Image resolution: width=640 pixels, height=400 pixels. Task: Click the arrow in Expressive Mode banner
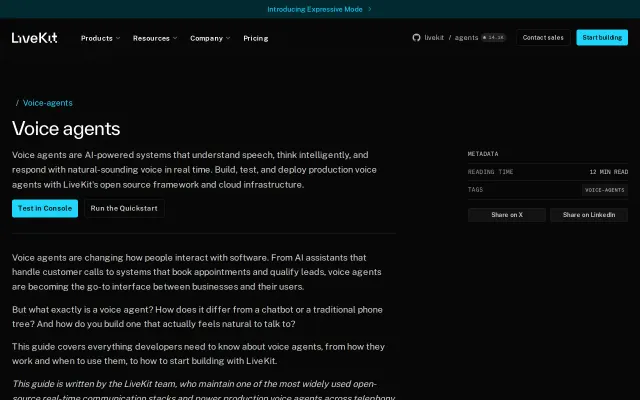[x=370, y=9]
